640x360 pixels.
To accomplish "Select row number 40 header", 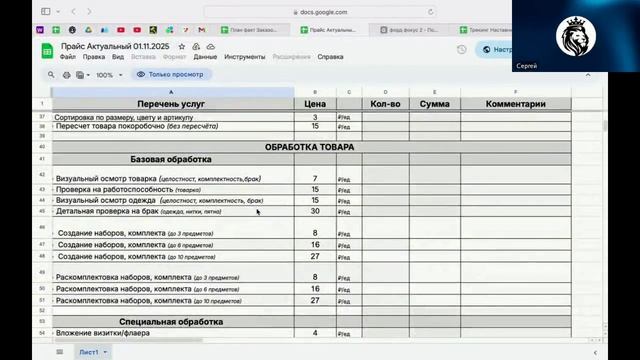I will point(42,147).
